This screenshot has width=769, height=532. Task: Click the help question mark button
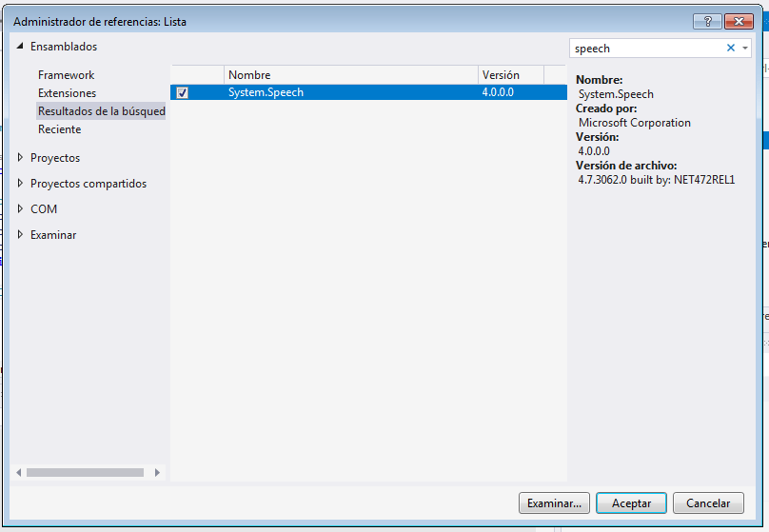click(x=707, y=22)
